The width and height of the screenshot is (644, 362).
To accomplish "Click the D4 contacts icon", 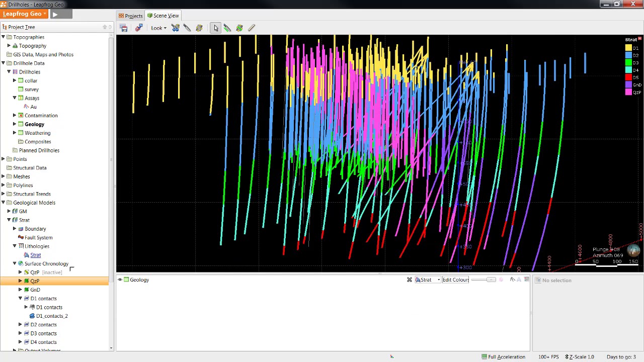I will tap(27, 342).
